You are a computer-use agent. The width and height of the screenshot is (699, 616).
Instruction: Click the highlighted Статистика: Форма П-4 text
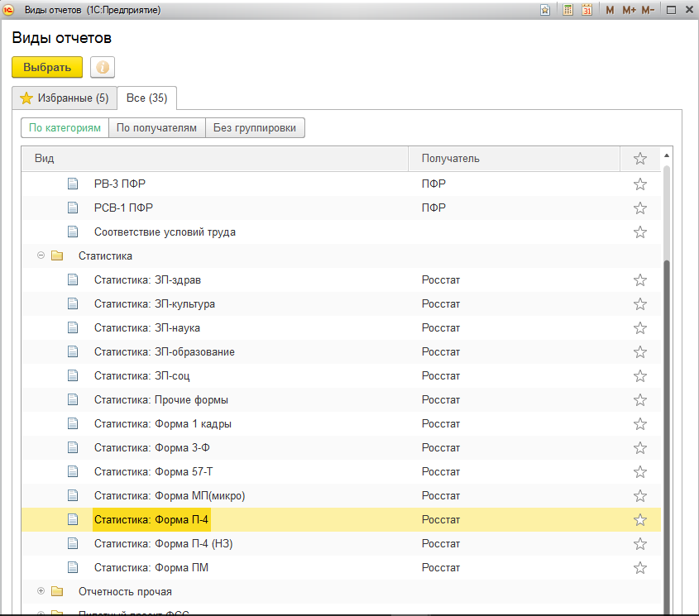(151, 520)
